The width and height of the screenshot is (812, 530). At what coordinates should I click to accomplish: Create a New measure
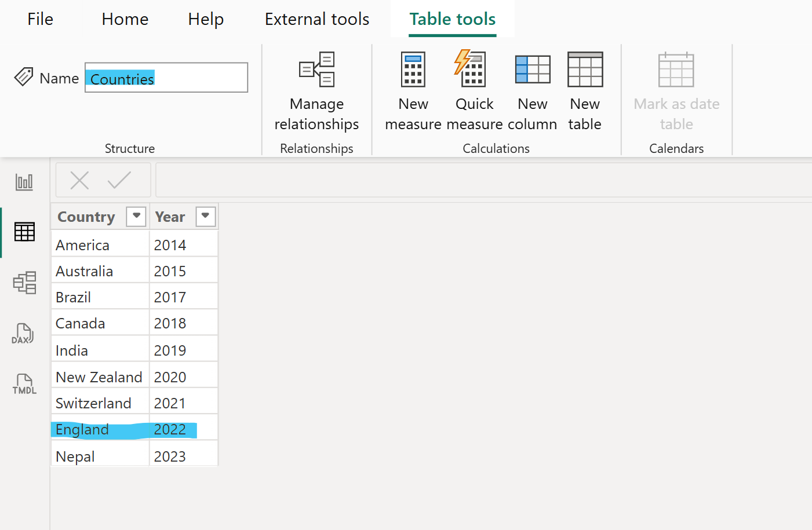point(413,92)
